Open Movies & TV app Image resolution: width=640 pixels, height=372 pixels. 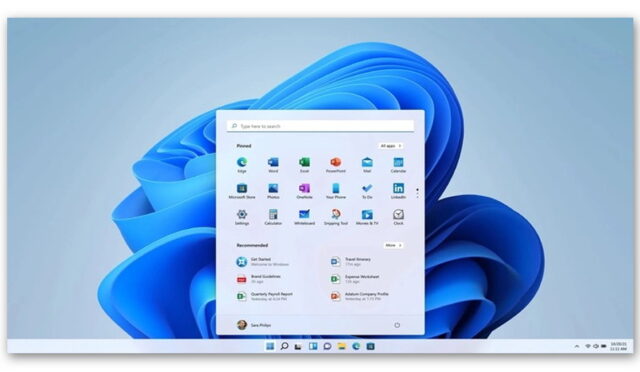pyautogui.click(x=367, y=217)
